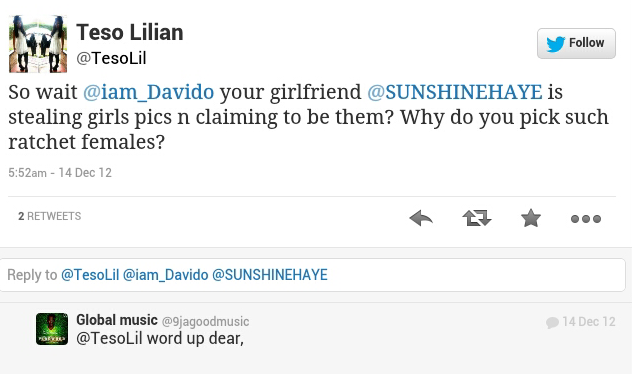
Task: Click the Twitter bird icon in Follow button
Action: pos(556,44)
